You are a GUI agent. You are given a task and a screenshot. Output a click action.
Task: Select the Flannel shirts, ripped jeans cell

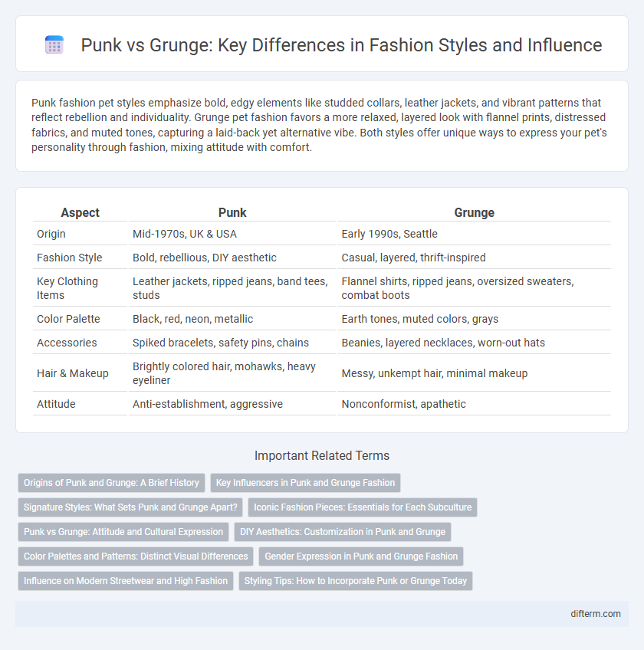point(474,288)
